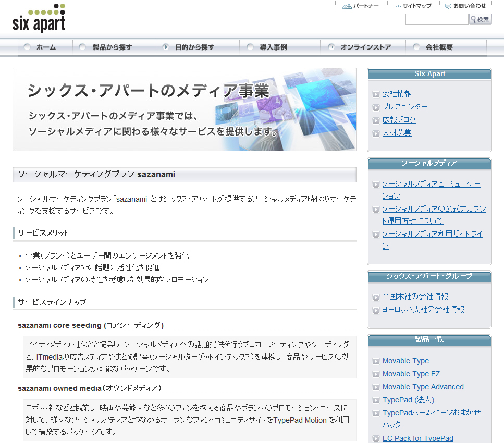
Task: Click the arrow icon beside プレスセンター
Action: (x=376, y=107)
